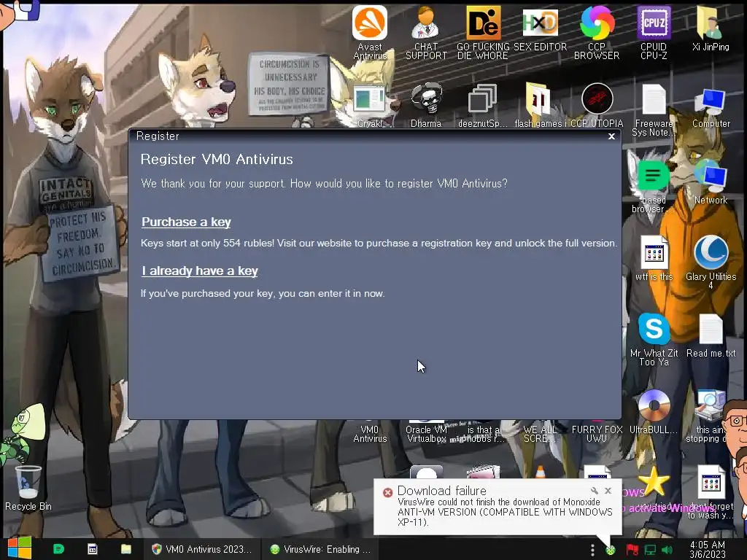Launch the Skype Mr What Zit Too Ya icon

654,339
